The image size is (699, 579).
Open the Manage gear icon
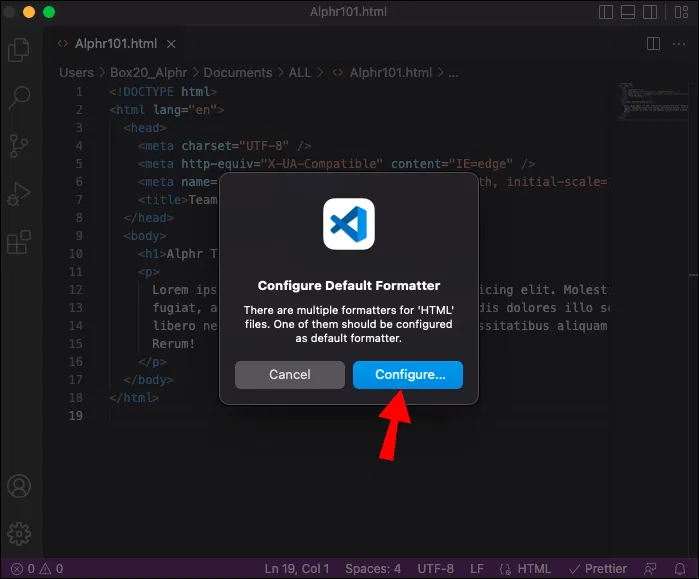[x=18, y=534]
